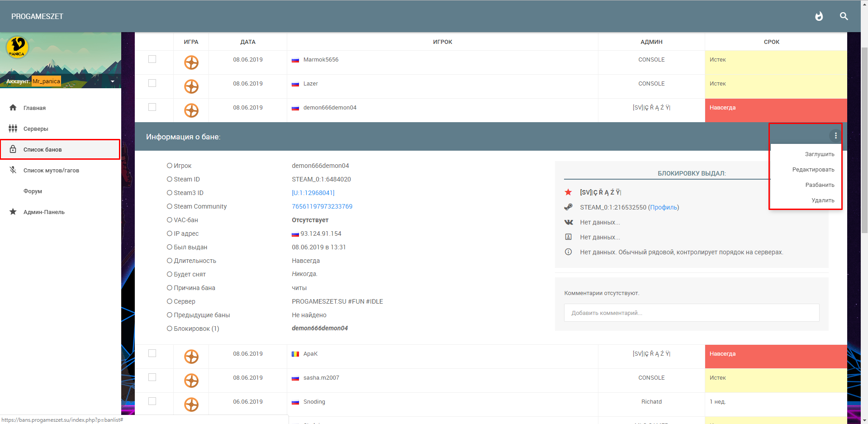The width and height of the screenshot is (868, 424).
Task: Click game icon in Lazer row
Action: [191, 86]
